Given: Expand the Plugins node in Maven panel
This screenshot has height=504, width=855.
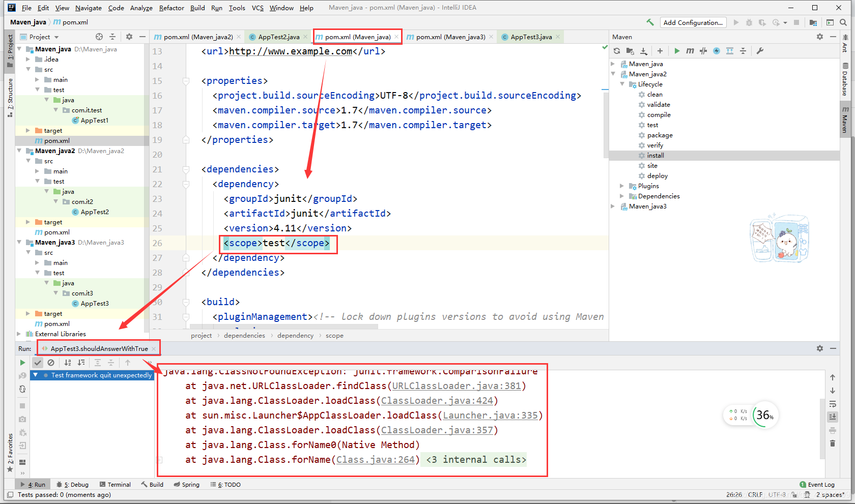Looking at the screenshot, I should tap(622, 186).
